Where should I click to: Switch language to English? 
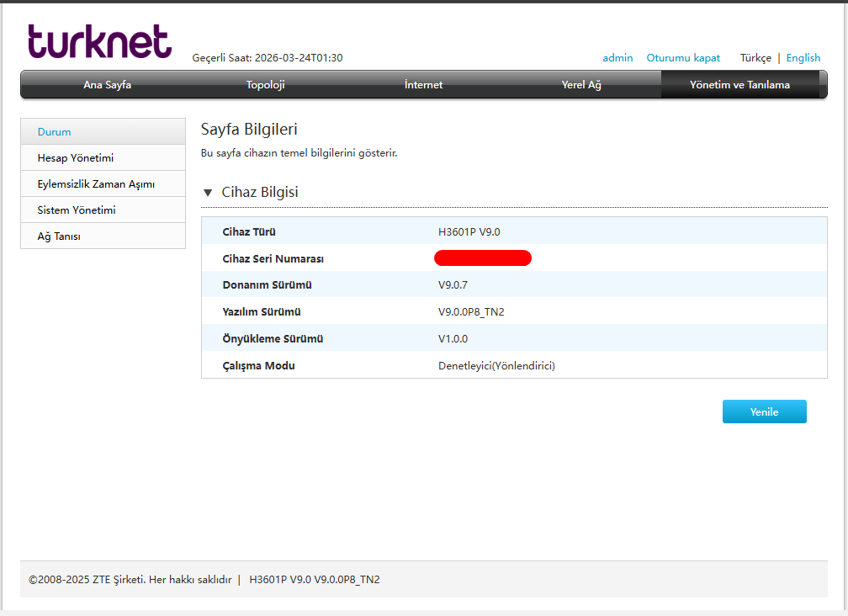tap(803, 58)
